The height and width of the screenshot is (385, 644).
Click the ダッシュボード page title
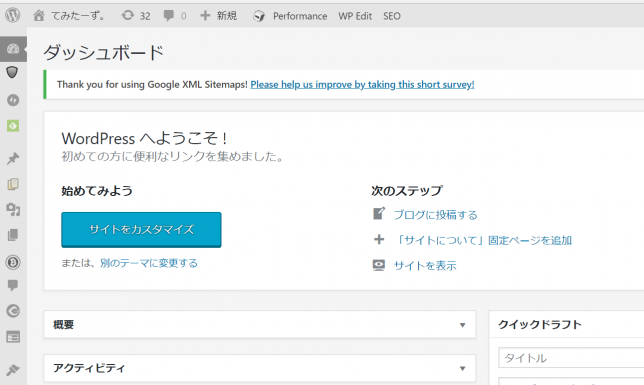(104, 53)
